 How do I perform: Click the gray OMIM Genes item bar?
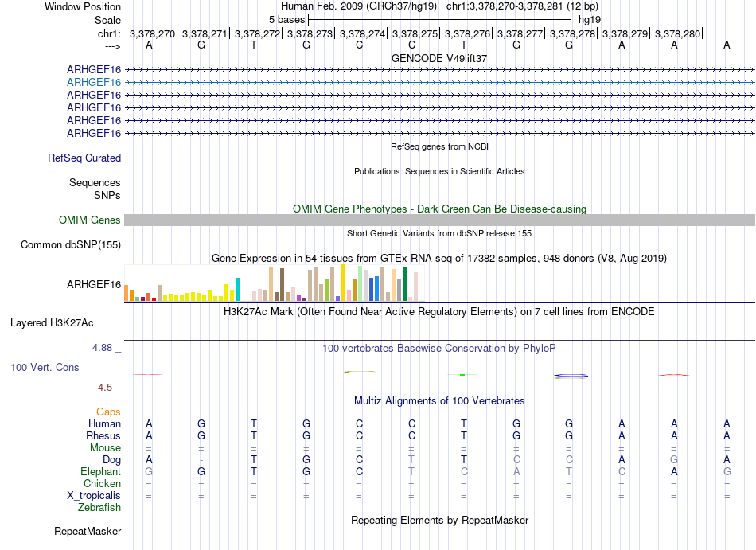click(x=439, y=220)
